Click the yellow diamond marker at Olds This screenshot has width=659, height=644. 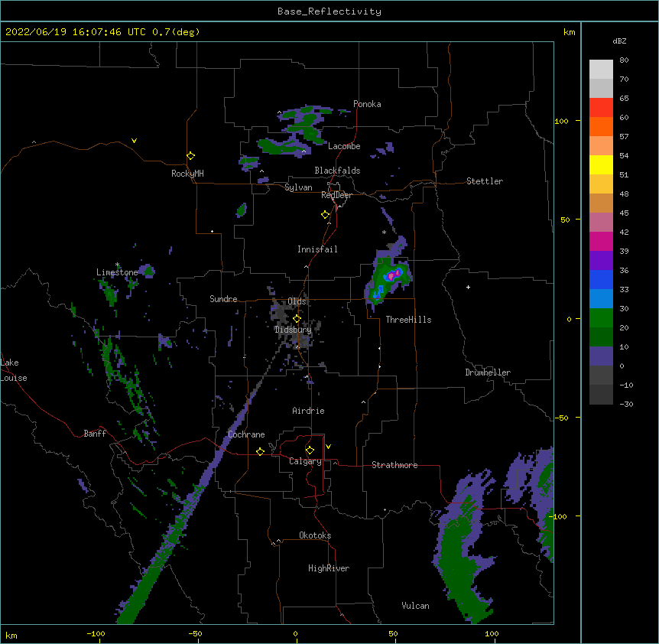pyautogui.click(x=297, y=318)
